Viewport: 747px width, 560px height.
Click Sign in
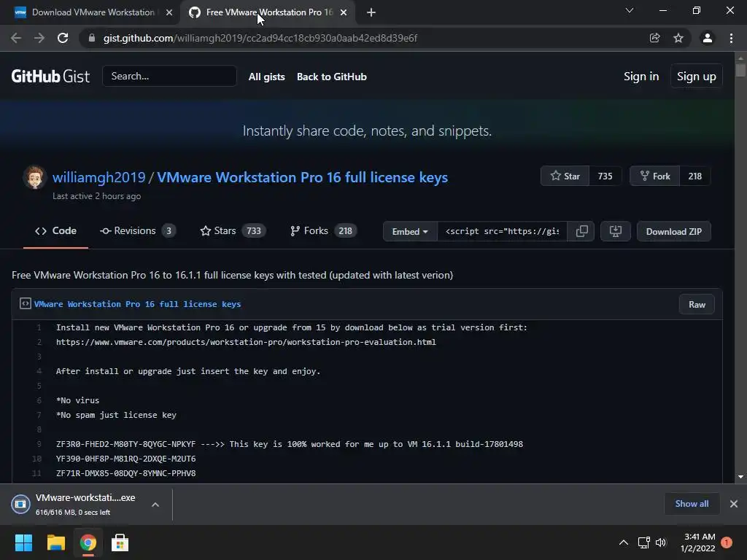641,76
